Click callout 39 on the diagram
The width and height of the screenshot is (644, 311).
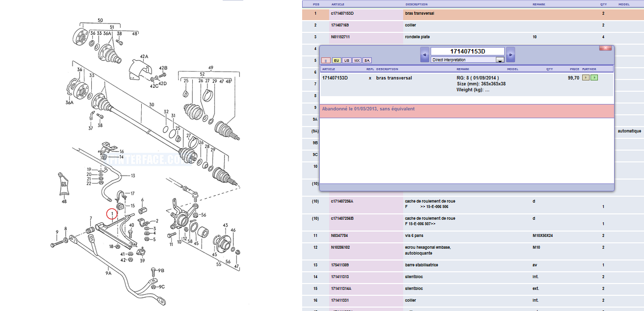142,261
